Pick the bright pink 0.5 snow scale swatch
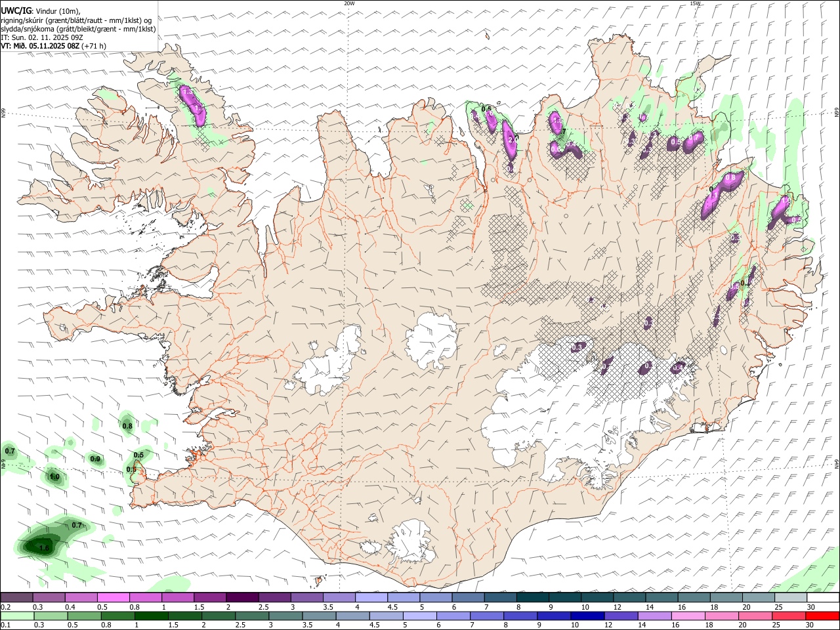 pos(113,597)
